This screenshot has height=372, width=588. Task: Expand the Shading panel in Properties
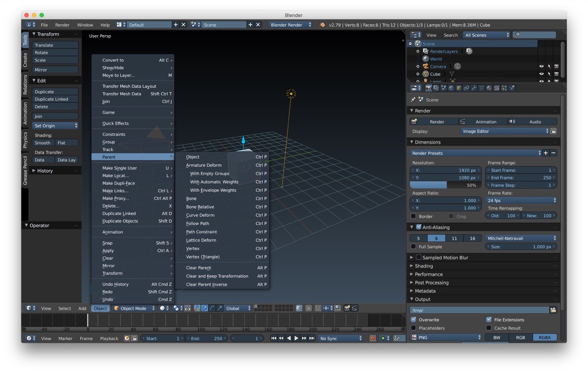tap(424, 266)
